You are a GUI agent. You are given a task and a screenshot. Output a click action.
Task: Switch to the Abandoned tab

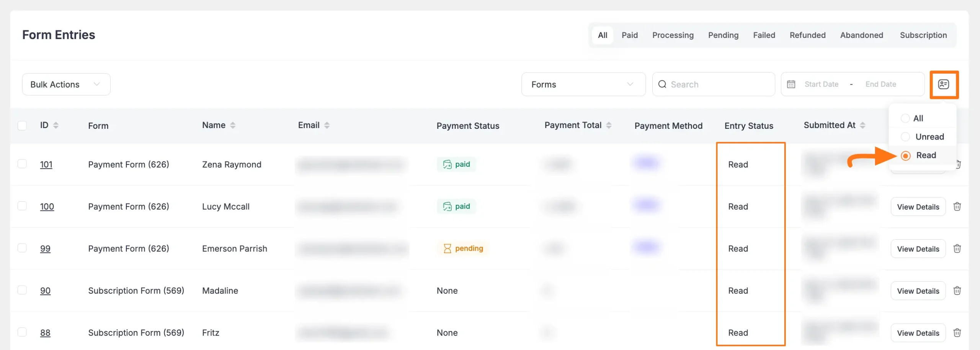[861, 35]
